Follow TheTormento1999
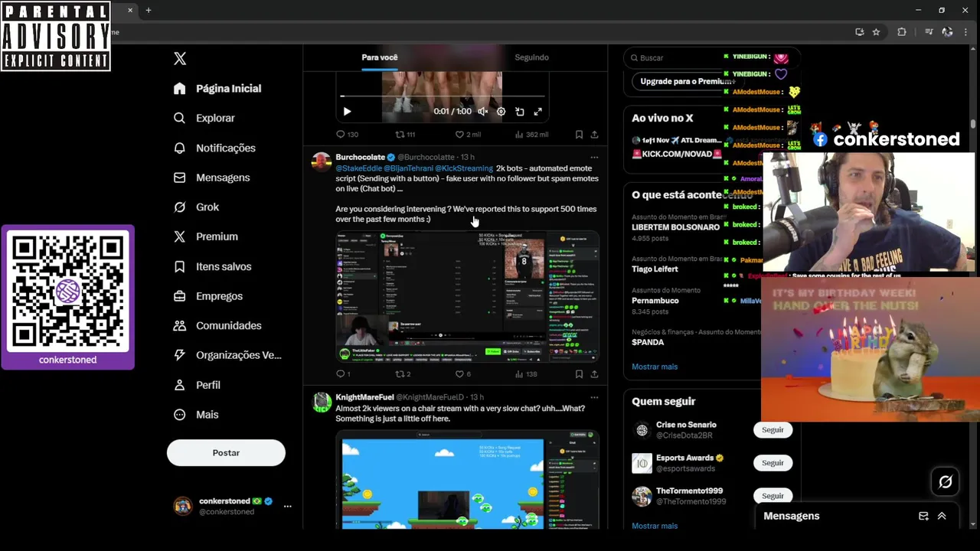 point(773,496)
